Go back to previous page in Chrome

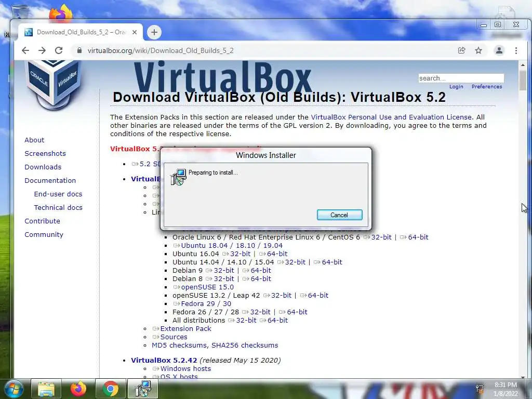(x=25, y=50)
